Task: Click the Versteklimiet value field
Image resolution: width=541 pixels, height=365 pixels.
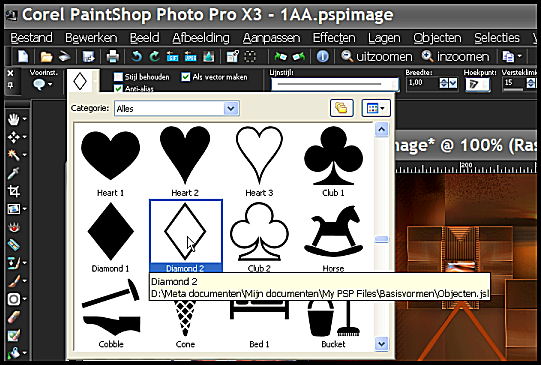Action: pyautogui.click(x=513, y=83)
